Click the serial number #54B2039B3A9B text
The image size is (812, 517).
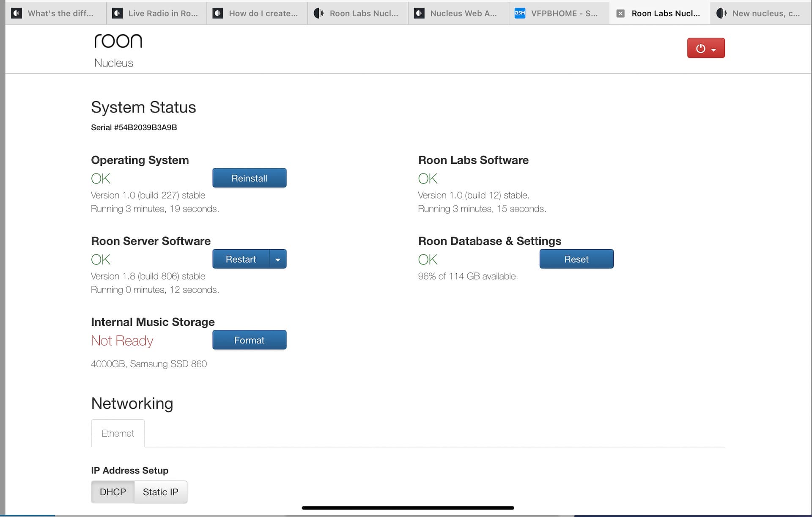point(145,127)
